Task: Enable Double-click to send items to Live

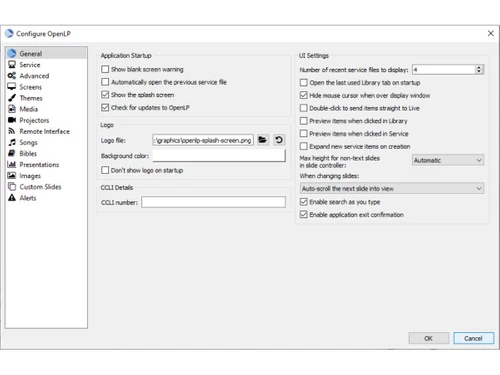Action: [x=304, y=108]
